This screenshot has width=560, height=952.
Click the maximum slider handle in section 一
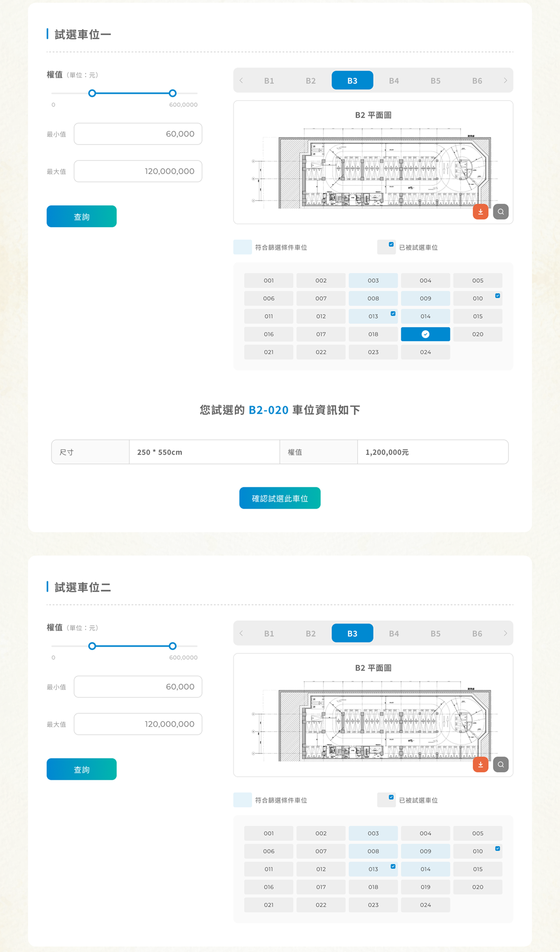173,93
